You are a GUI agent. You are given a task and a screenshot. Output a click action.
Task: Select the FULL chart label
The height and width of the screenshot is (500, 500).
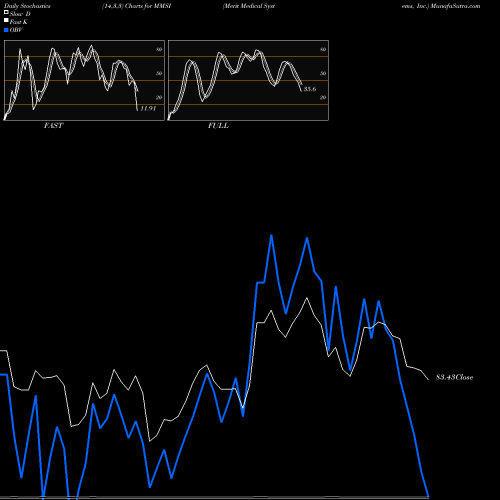218,126
